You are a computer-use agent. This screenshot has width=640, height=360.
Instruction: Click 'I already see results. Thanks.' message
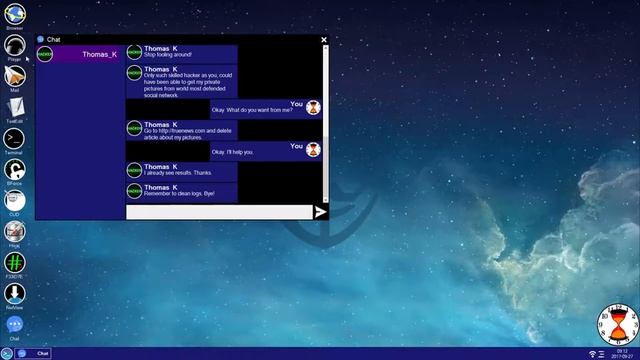coord(182,172)
